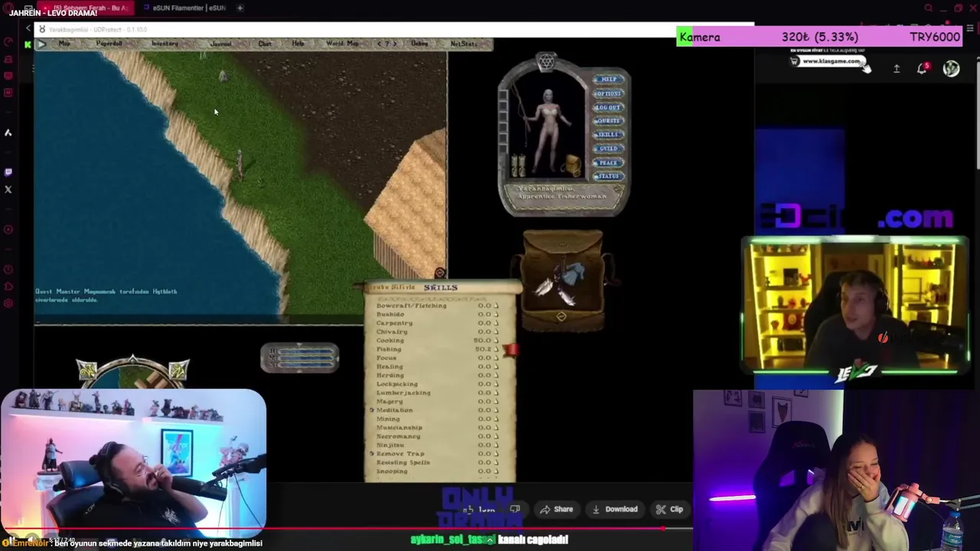The height and width of the screenshot is (551, 980).
Task: Click the Download button under the video
Action: click(615, 509)
